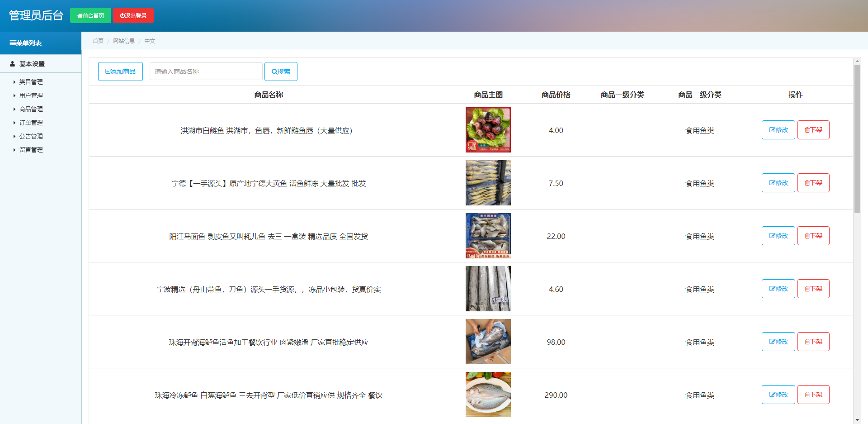868x424 pixels.
Task: Click the 添加商品 add product button
Action: (120, 71)
